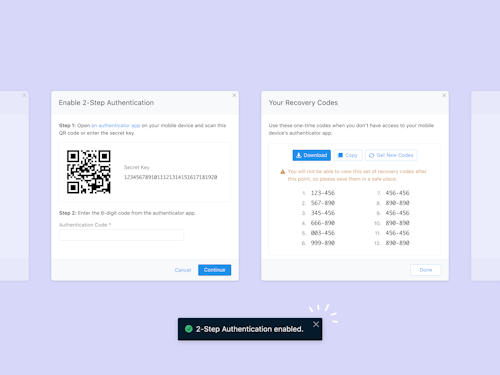Download the recovery codes
This screenshot has height=375, width=500.
coord(312,155)
